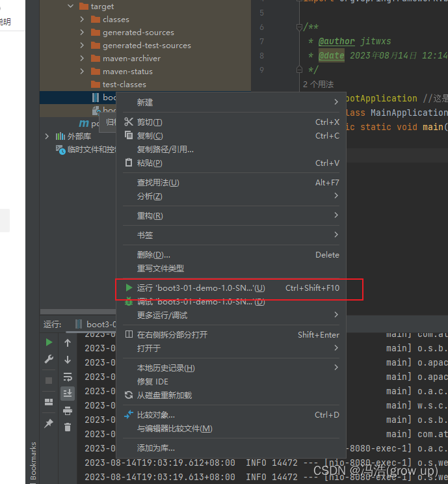Choose 添加为库... menu item

tap(231, 448)
